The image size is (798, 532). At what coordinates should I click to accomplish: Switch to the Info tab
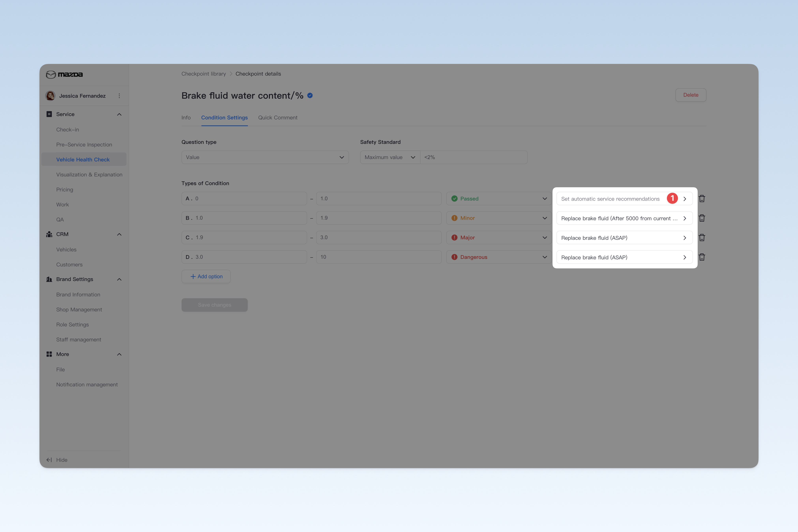[186, 117]
